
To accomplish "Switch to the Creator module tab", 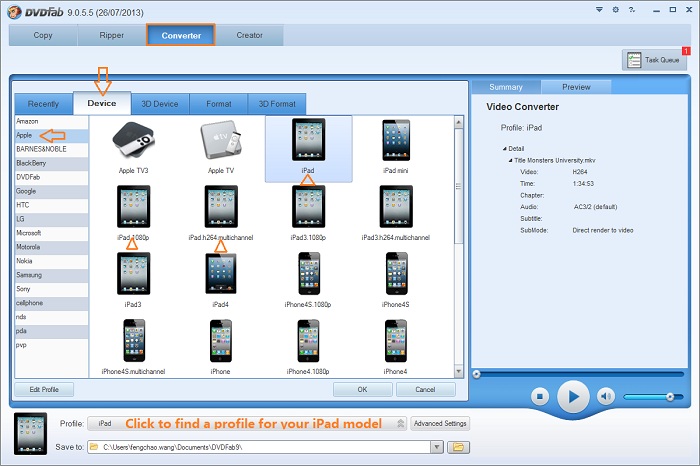I will point(250,35).
